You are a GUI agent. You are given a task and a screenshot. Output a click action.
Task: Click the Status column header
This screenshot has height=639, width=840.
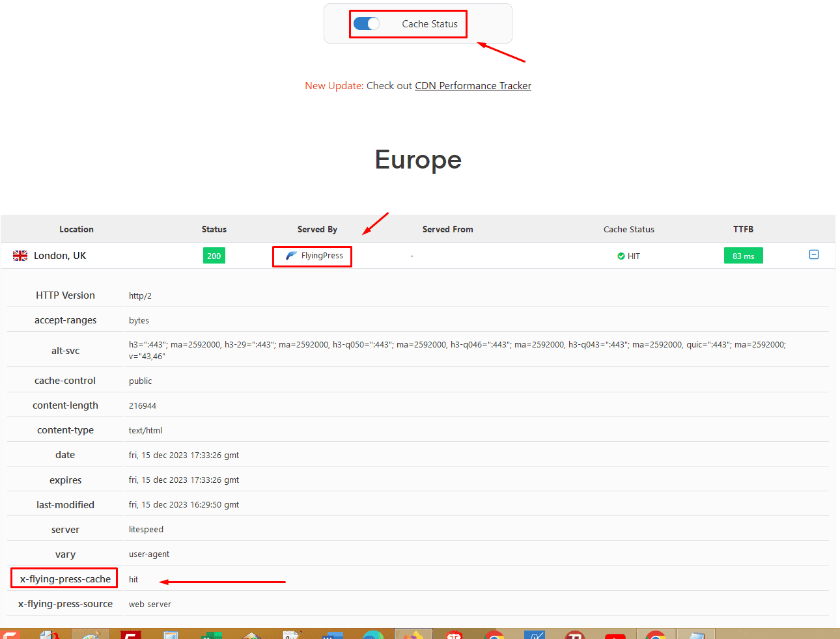(x=214, y=229)
